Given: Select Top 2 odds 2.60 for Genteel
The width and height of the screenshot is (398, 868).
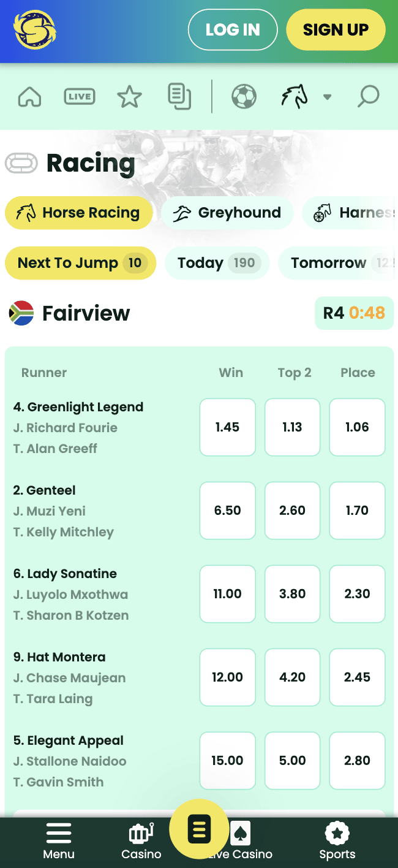Looking at the screenshot, I should (292, 511).
